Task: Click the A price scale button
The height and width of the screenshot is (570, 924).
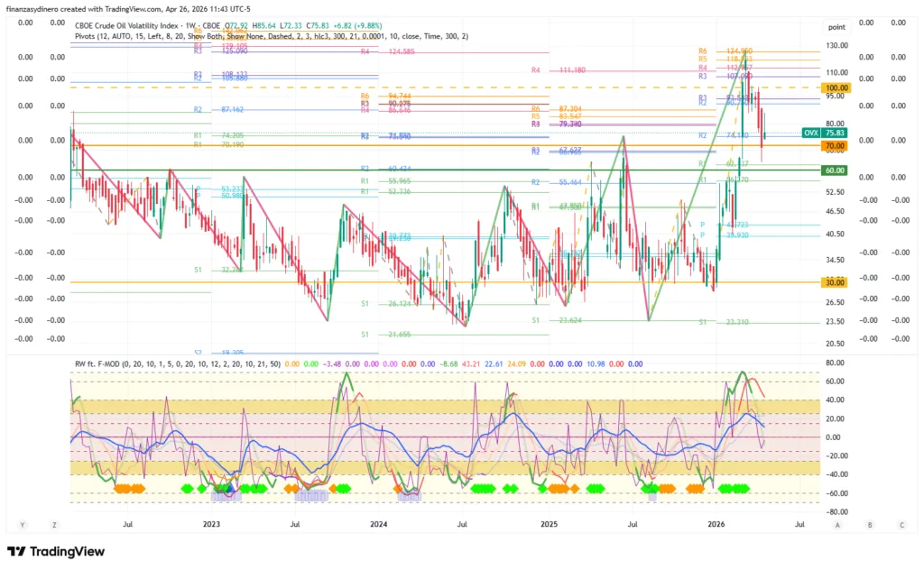Action: point(837,524)
